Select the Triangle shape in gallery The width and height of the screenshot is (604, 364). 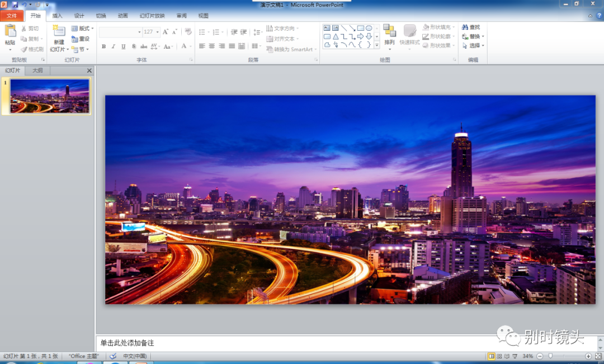point(336,36)
